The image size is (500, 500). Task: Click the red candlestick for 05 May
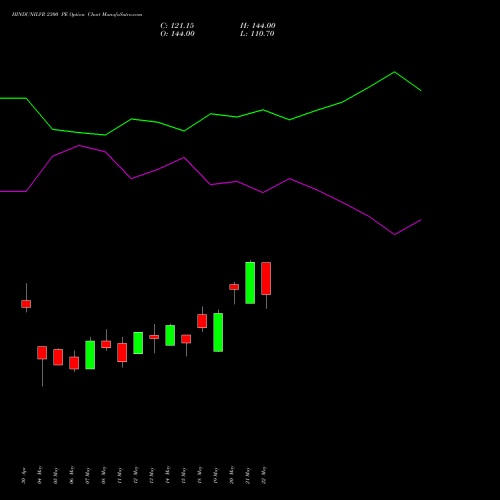[58, 357]
